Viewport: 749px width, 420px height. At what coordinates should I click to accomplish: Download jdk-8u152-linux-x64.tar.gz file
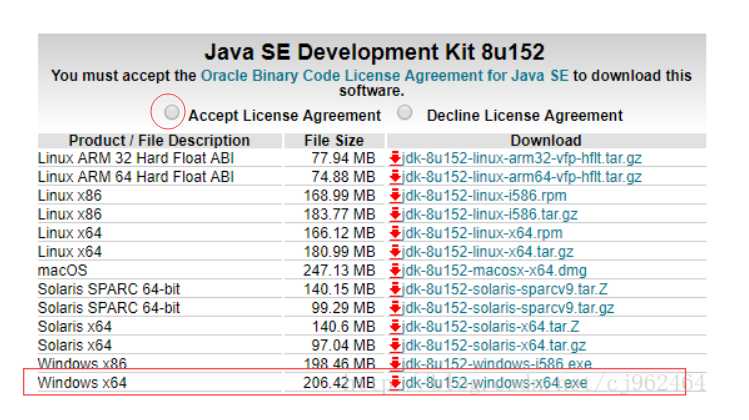(488, 251)
